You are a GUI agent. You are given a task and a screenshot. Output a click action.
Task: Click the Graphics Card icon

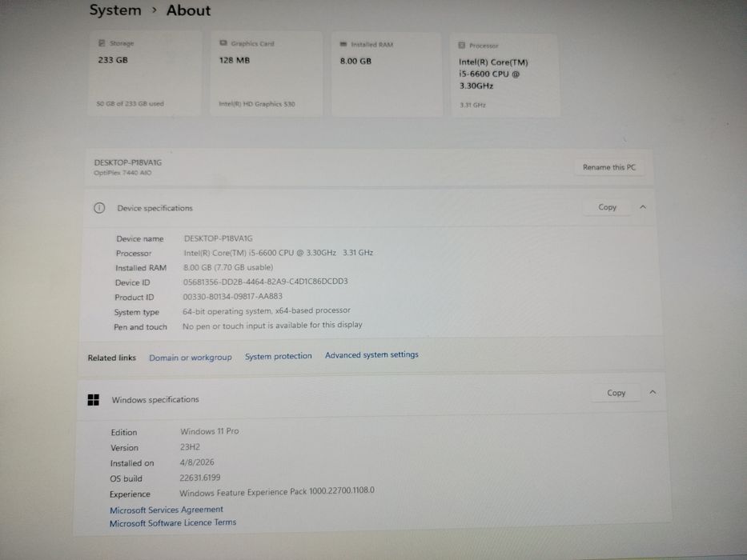coord(223,43)
